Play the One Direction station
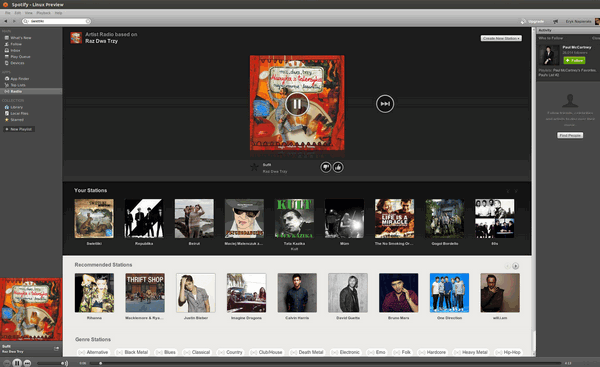This screenshot has width=600, height=367. coord(449,293)
